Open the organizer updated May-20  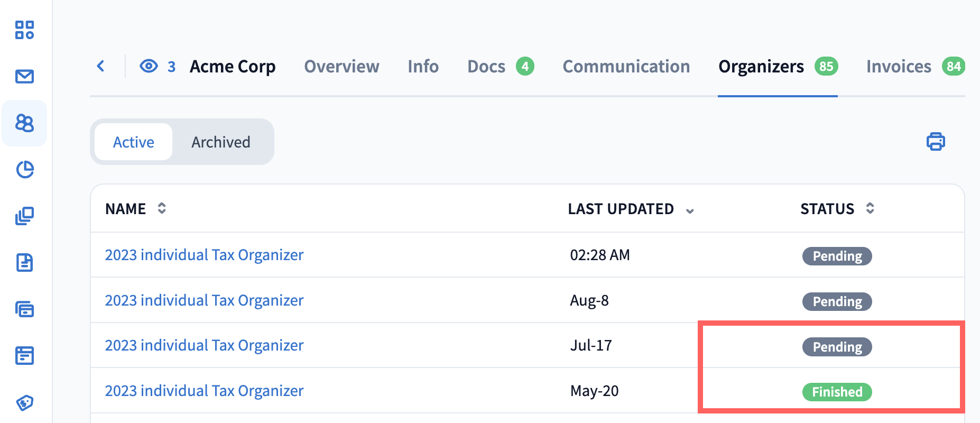pos(204,391)
